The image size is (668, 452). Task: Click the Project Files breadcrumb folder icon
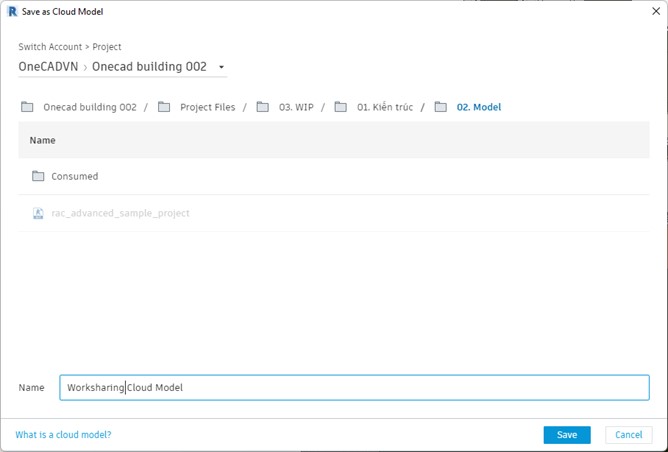164,107
